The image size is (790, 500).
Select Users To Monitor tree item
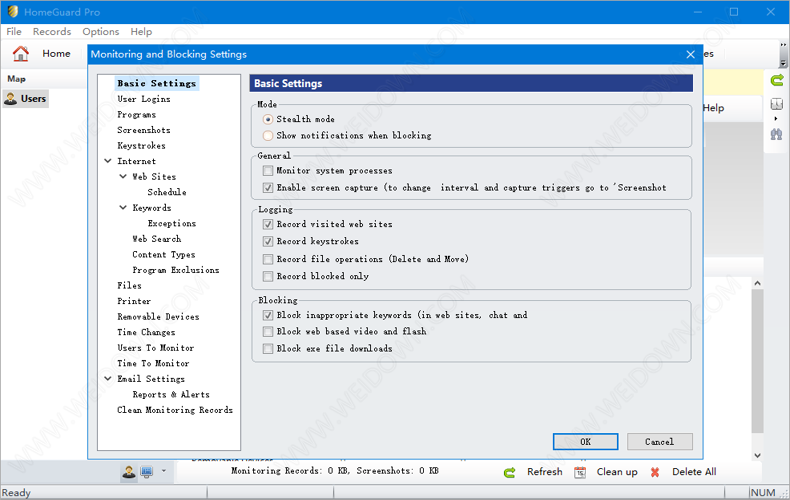coord(156,348)
